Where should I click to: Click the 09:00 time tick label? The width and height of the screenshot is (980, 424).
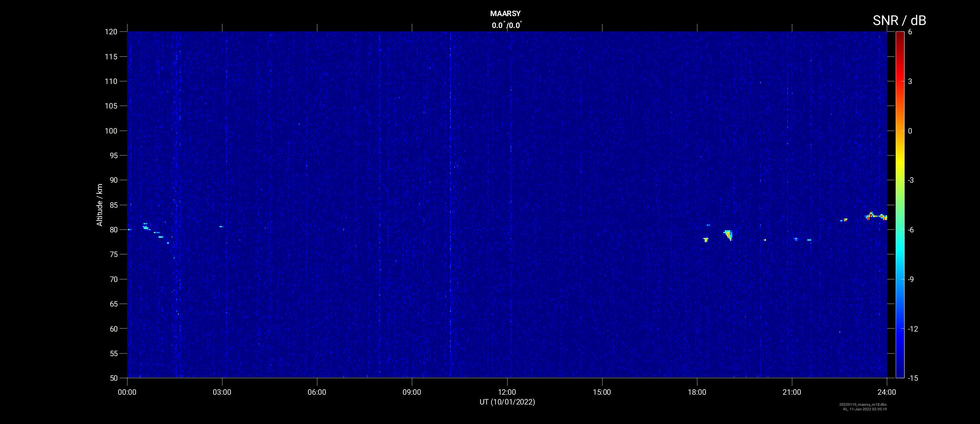tap(412, 392)
